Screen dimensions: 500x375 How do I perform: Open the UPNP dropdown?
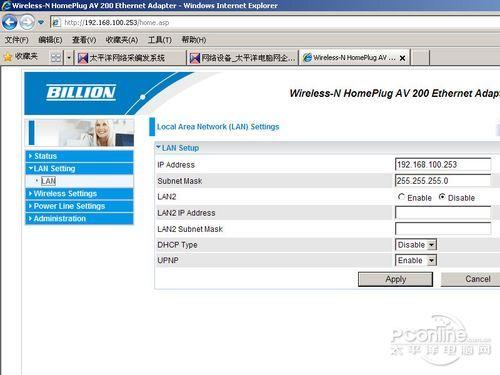[416, 260]
